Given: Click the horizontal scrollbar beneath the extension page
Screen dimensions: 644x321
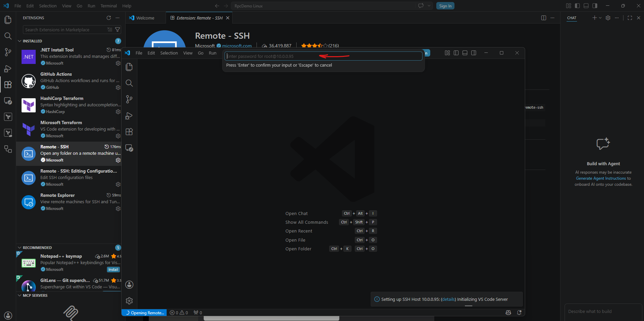Looking at the screenshot, I should pyautogui.click(x=271, y=318).
